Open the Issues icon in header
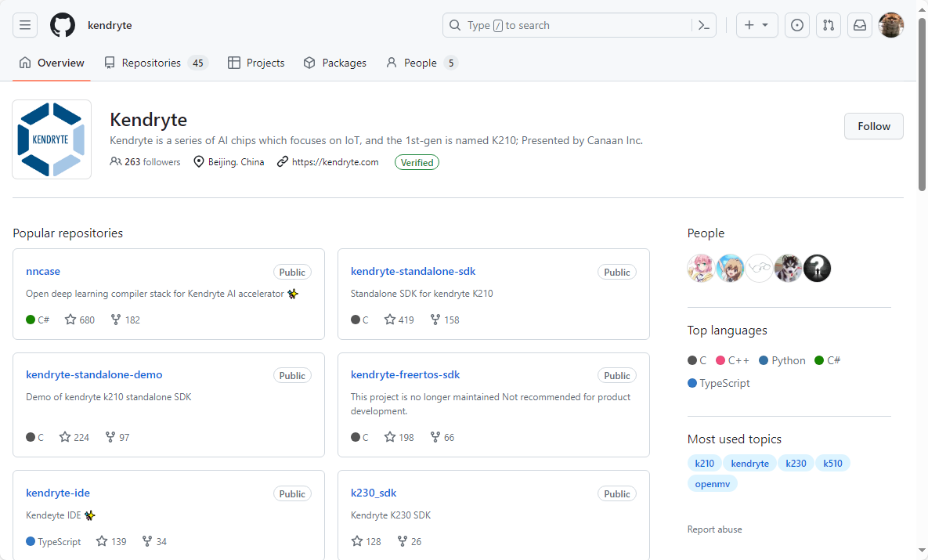Screen dimensions: 928x560 [x=797, y=25]
